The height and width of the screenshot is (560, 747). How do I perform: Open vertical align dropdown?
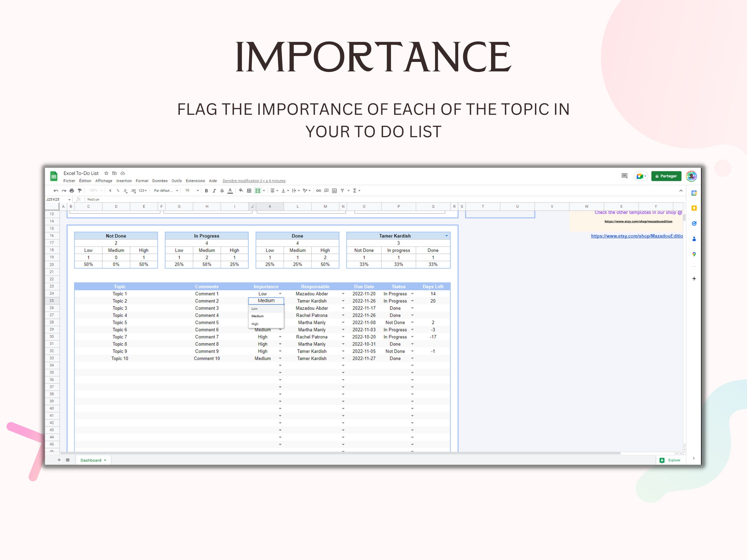click(x=285, y=191)
